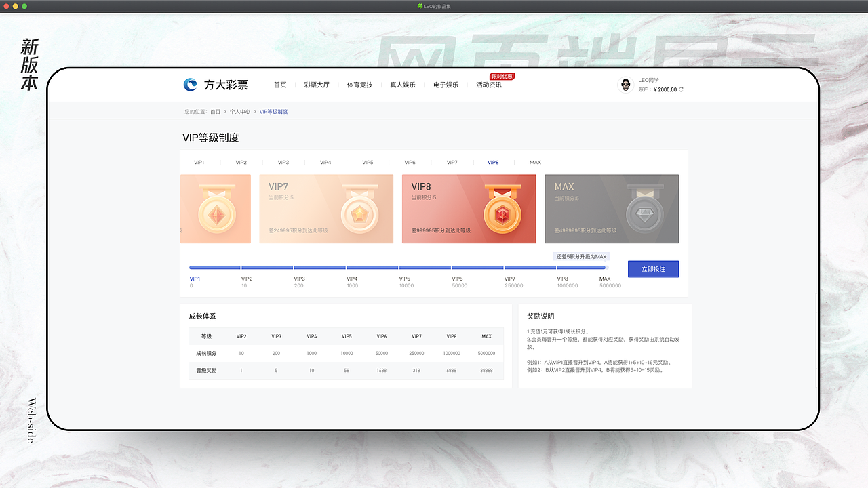Click the 5000000 growth points table cell
The height and width of the screenshot is (488, 868).
click(x=487, y=354)
